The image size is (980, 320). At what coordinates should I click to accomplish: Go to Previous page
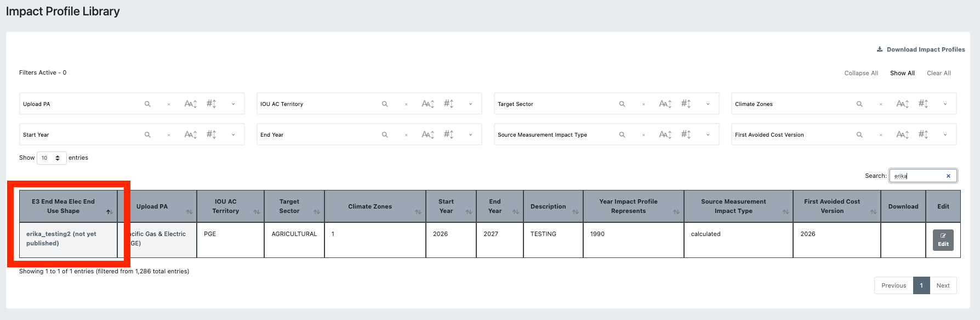pos(894,285)
